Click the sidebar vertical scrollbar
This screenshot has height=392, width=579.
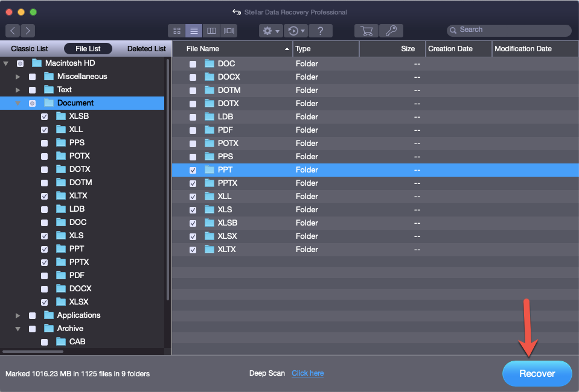168,181
